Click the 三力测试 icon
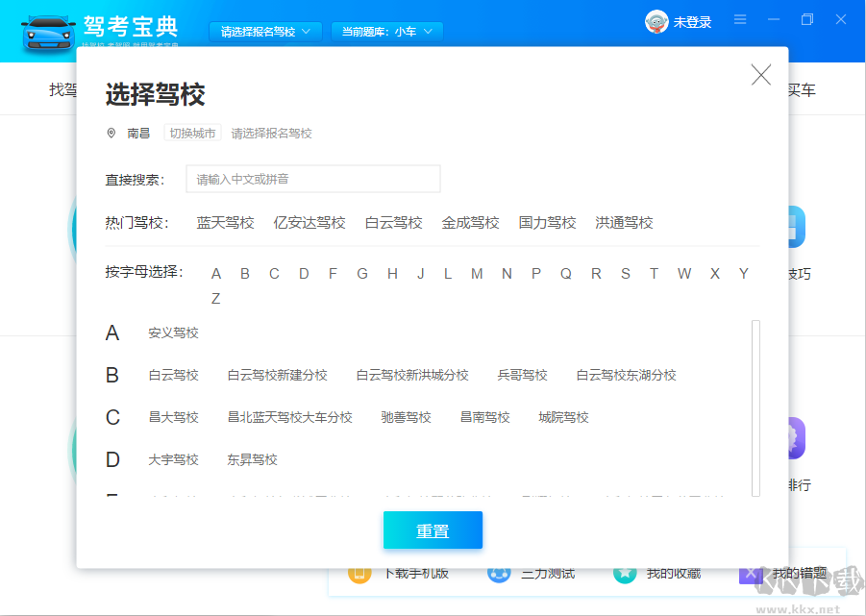866x616 pixels. (x=499, y=572)
